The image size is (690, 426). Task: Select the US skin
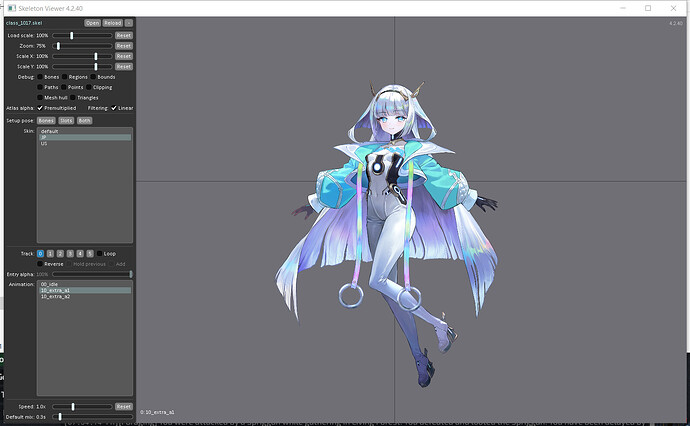[x=85, y=143]
